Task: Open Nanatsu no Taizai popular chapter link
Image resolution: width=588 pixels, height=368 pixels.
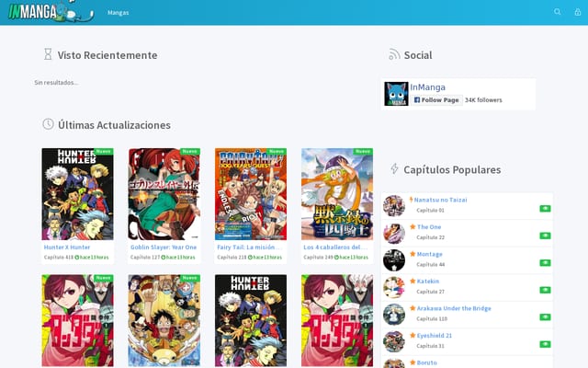Action: pos(441,200)
